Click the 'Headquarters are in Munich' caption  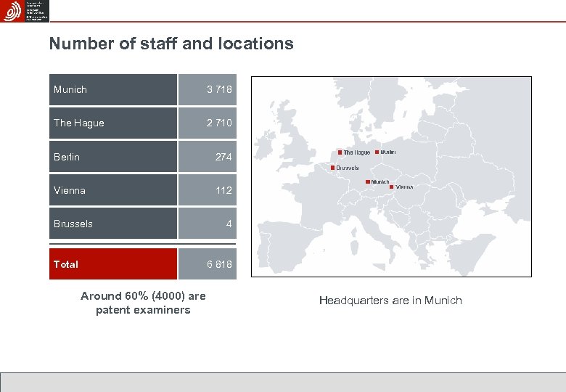[x=390, y=301]
